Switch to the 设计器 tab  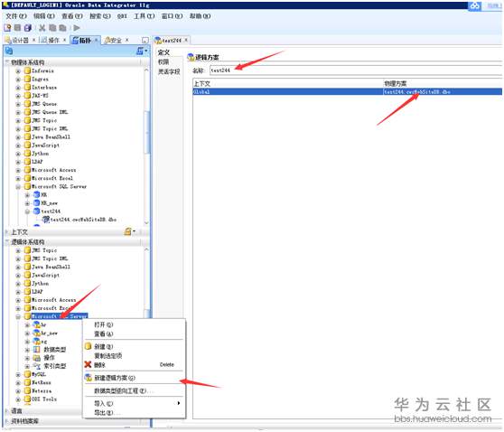(x=20, y=40)
